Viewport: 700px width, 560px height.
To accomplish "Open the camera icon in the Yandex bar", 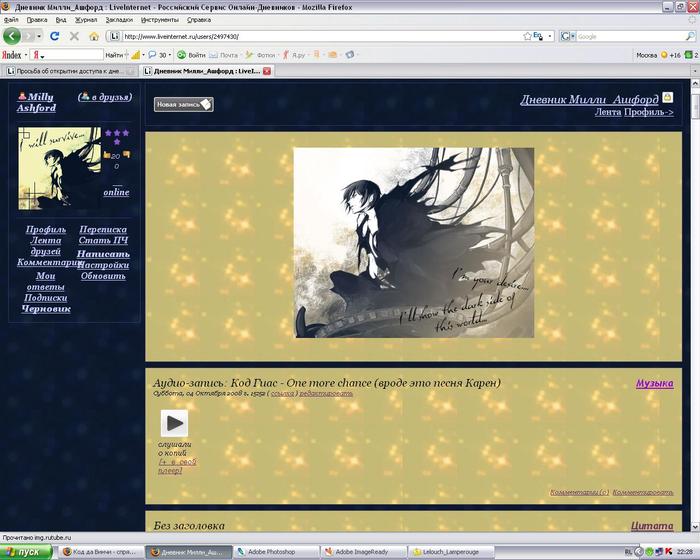I will [x=350, y=55].
